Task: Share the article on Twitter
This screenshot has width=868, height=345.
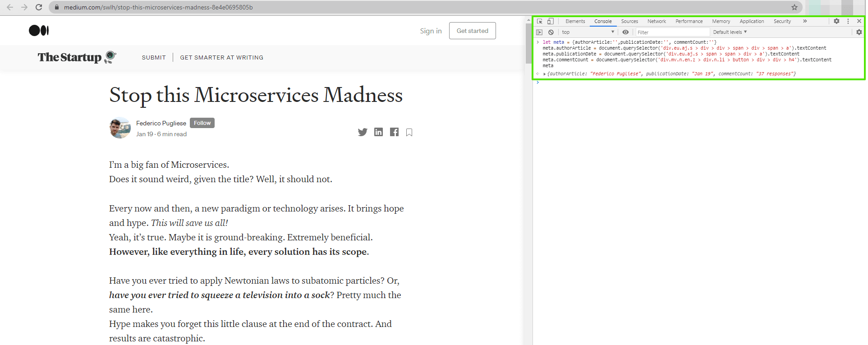Action: click(x=363, y=132)
